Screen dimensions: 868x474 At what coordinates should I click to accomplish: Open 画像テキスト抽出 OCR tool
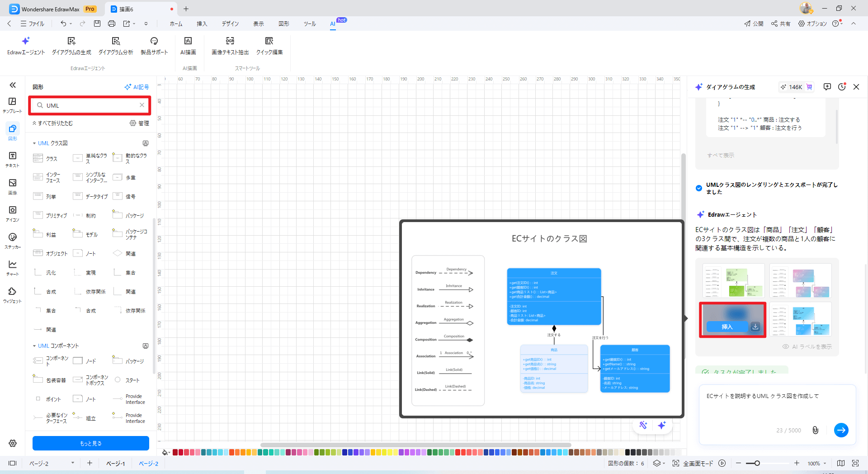coord(230,41)
